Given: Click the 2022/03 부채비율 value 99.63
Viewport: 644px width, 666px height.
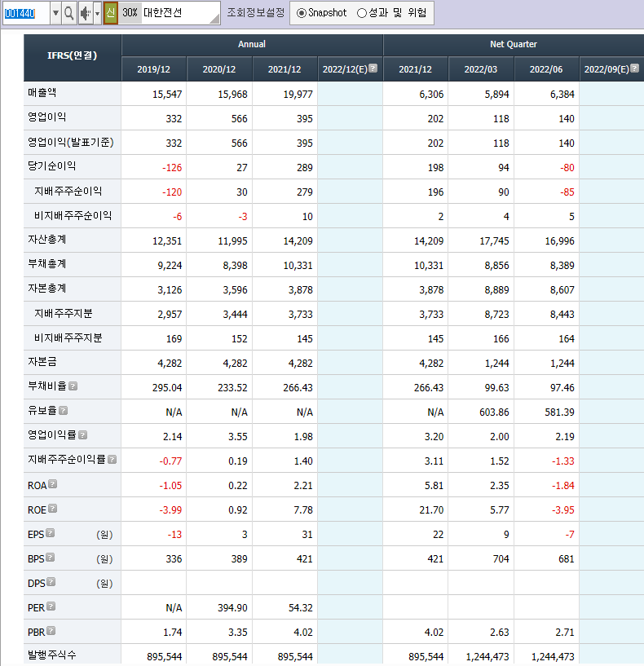Looking at the screenshot, I should (496, 388).
